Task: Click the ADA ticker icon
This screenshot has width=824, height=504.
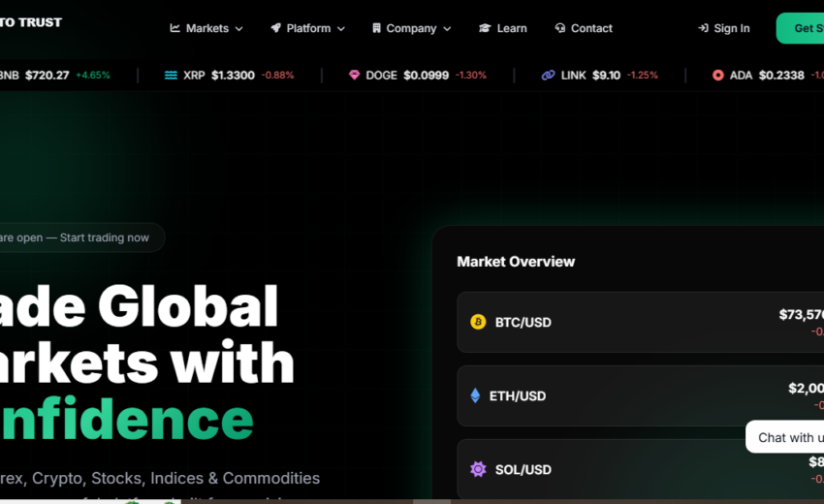Action: point(717,76)
